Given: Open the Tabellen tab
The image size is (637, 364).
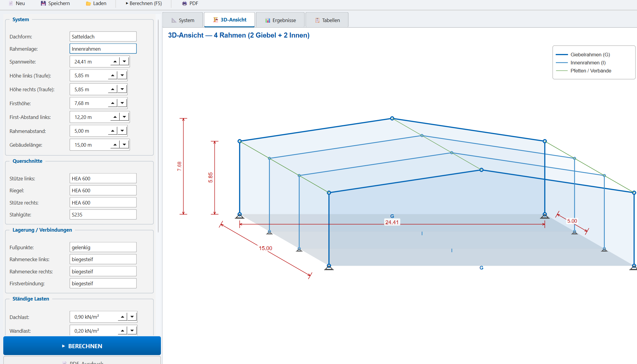Looking at the screenshot, I should 327,20.
